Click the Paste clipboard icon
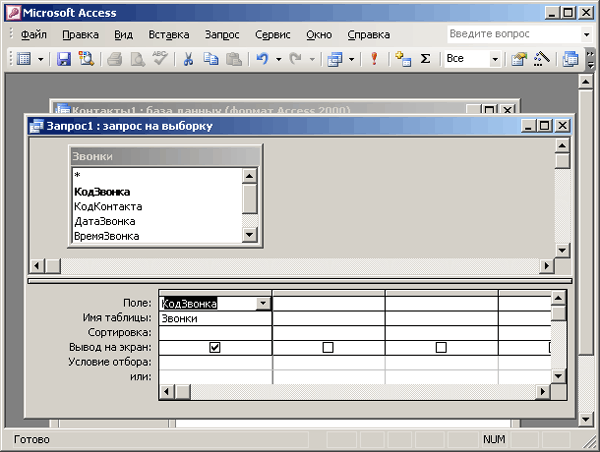 pos(234,59)
